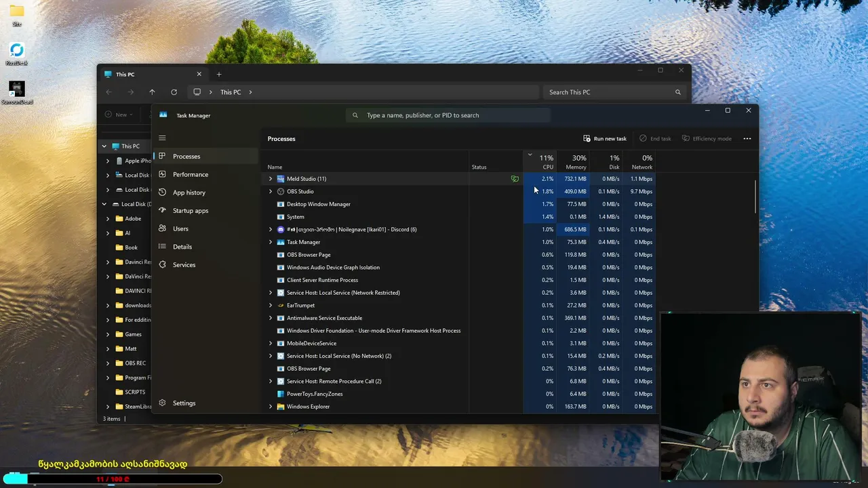Focus the Search This PC field
Screen dimensions: 868x488
pyautogui.click(x=614, y=92)
